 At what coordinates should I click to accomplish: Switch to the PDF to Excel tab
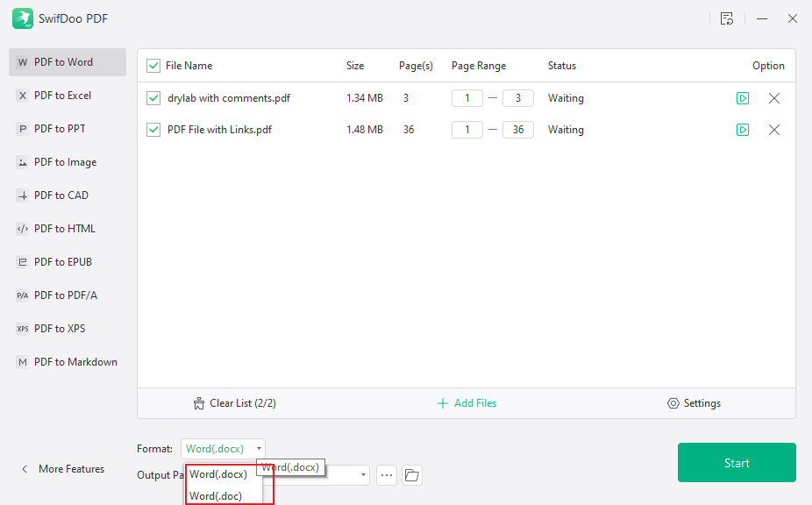(67, 95)
